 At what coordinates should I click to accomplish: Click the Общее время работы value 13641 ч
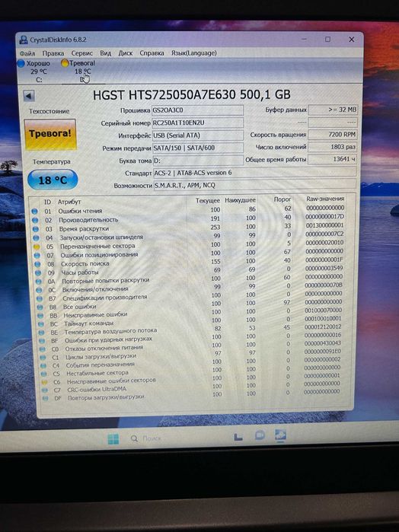(x=333, y=159)
